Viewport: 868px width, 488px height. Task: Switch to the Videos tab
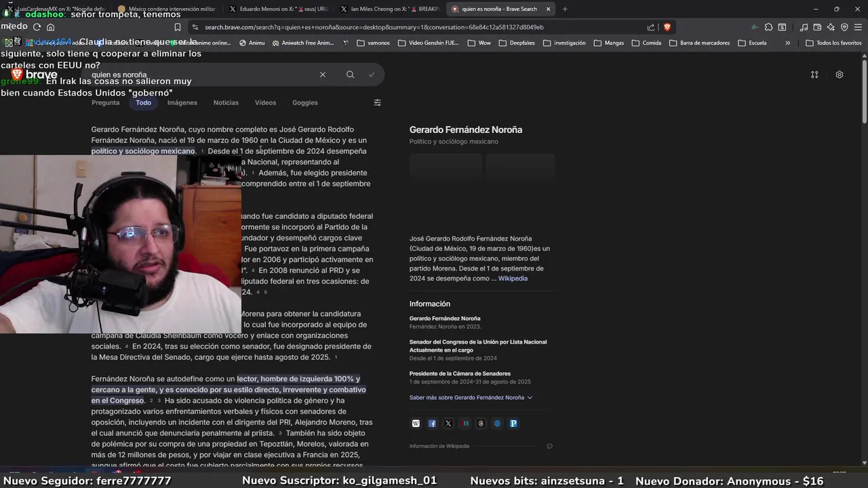(x=265, y=102)
